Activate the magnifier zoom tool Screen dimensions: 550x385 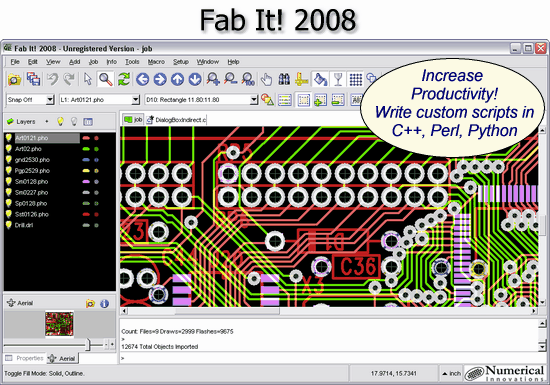pos(106,79)
